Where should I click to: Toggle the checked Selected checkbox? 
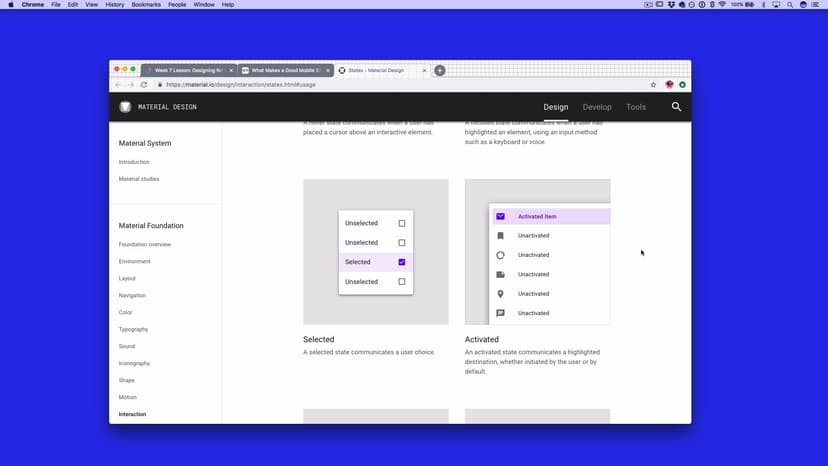402,262
